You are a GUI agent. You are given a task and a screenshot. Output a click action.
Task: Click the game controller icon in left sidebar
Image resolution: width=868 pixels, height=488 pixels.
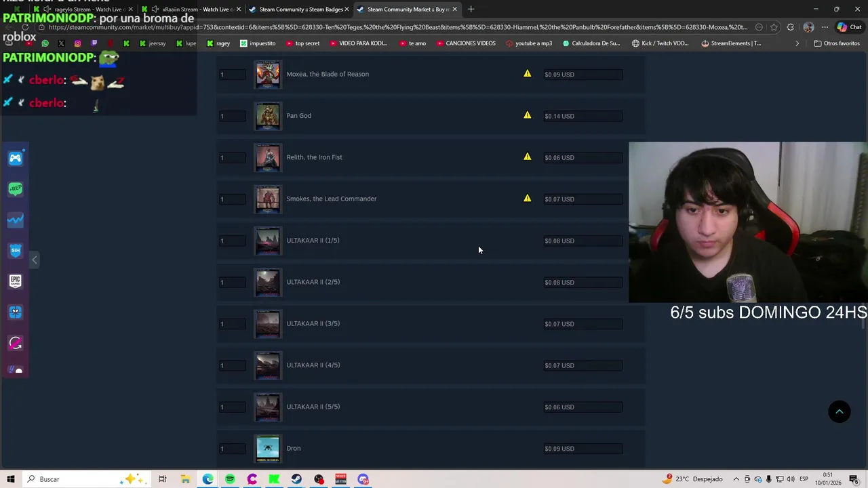click(x=16, y=158)
